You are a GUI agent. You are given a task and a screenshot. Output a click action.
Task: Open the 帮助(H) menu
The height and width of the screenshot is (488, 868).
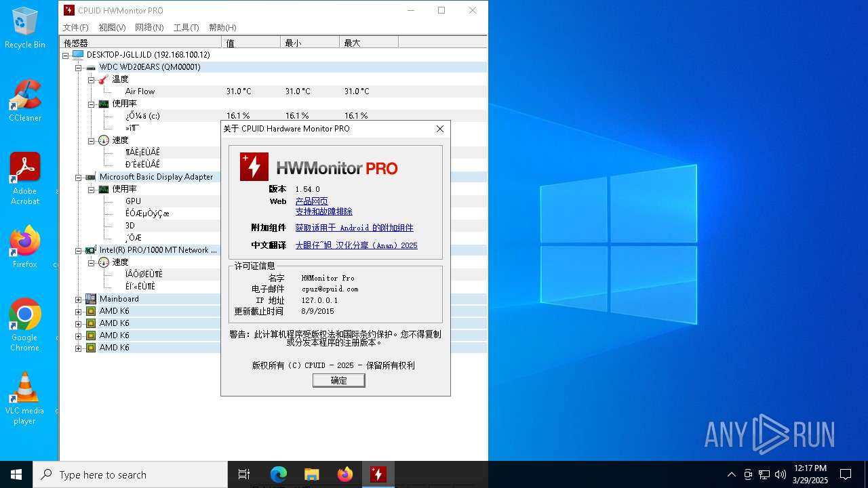click(x=222, y=28)
